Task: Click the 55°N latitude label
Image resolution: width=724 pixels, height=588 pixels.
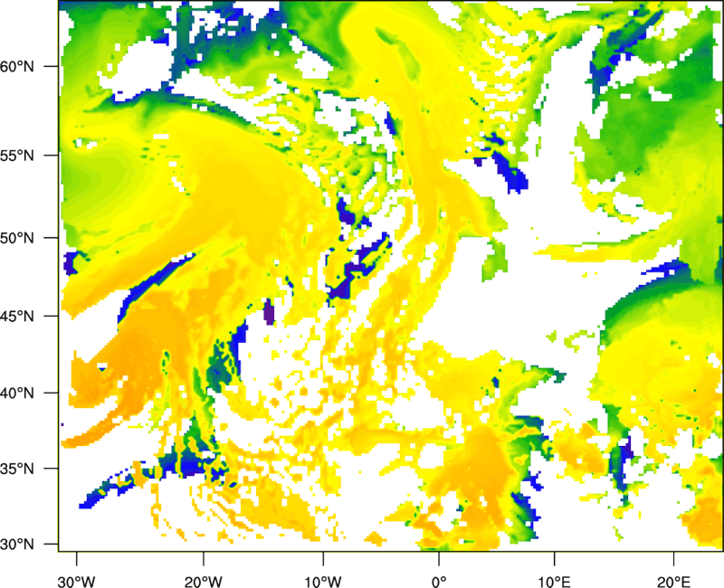Action: coord(17,156)
